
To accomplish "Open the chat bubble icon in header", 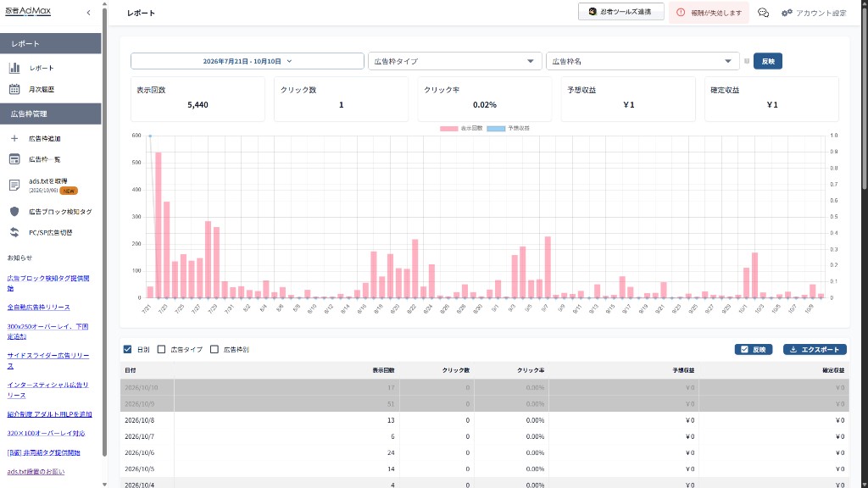I will point(764,13).
